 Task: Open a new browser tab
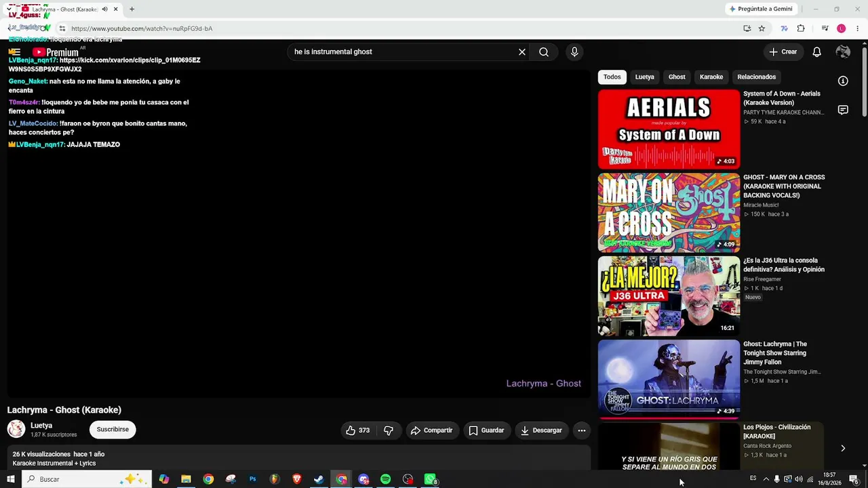pos(132,9)
